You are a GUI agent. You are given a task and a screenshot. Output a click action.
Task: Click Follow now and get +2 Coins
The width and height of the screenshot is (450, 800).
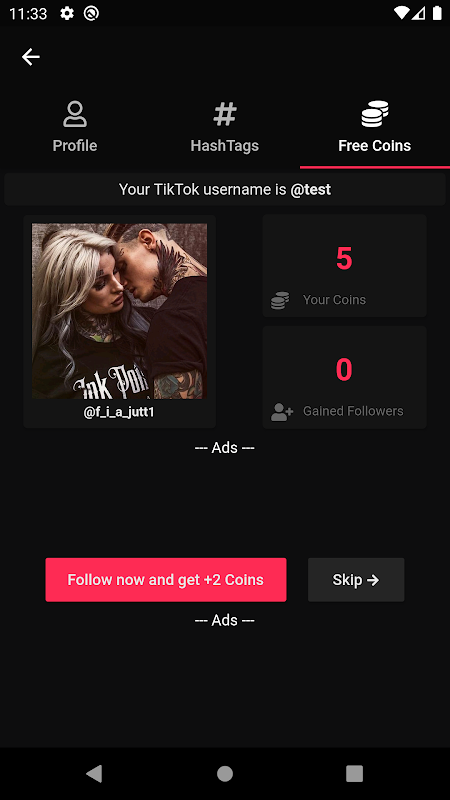pos(166,580)
